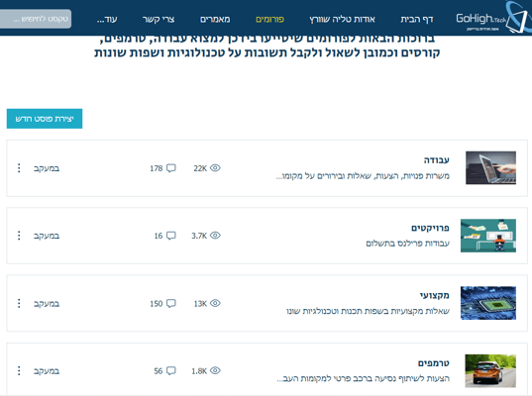Click the 178 comments count

point(157,168)
